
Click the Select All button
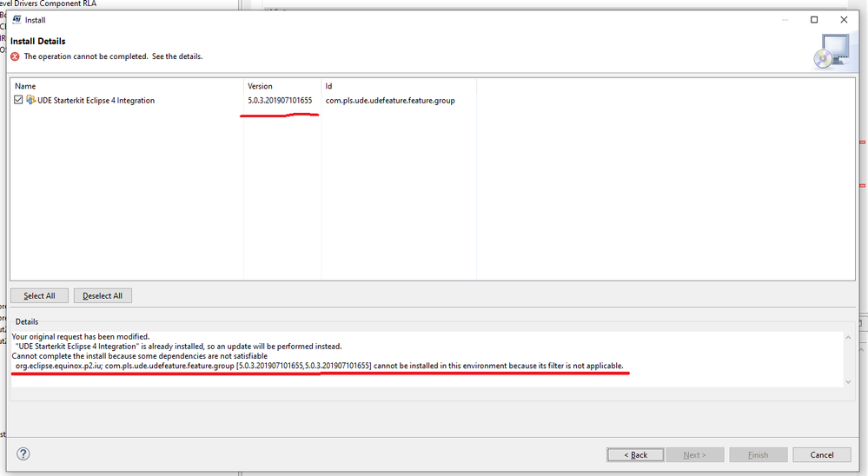tap(39, 295)
